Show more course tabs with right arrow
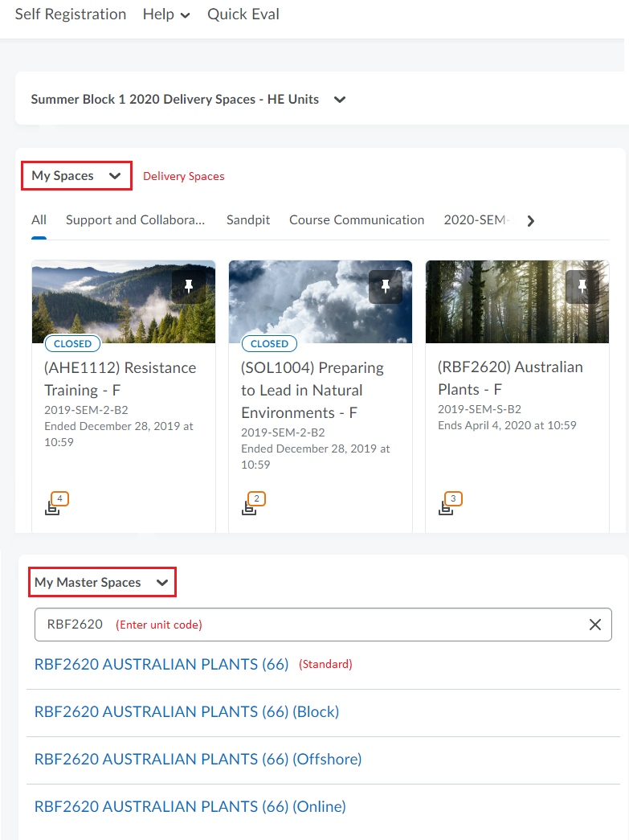The width and height of the screenshot is (629, 840). [530, 221]
